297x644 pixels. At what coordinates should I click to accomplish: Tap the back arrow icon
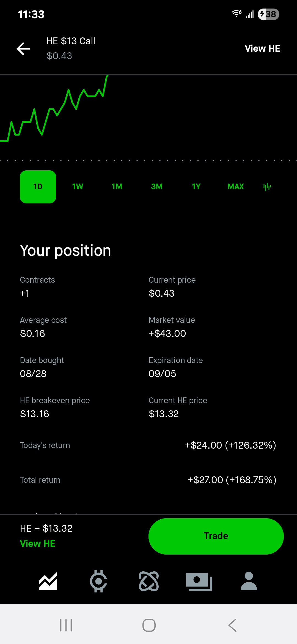(x=23, y=49)
